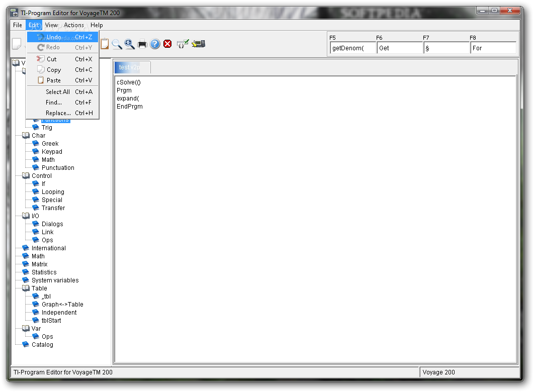534x392 pixels.
Task: Open Help with the question mark icon
Action: (x=155, y=44)
